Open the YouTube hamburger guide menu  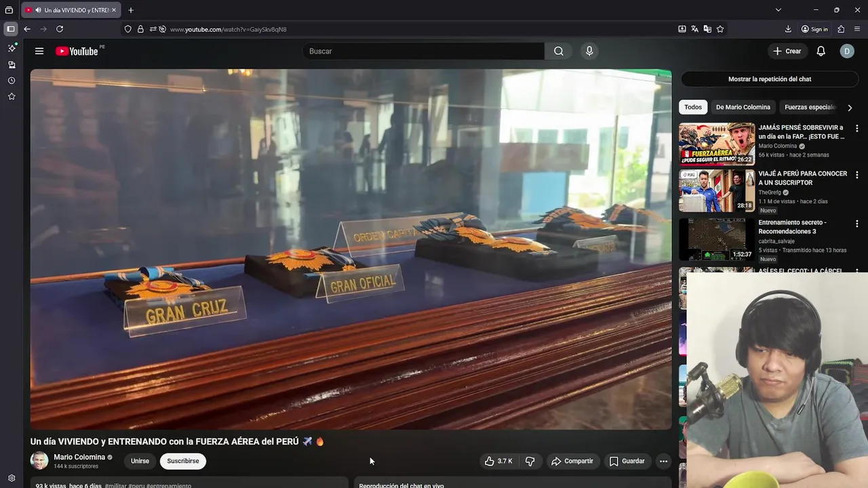coord(39,51)
